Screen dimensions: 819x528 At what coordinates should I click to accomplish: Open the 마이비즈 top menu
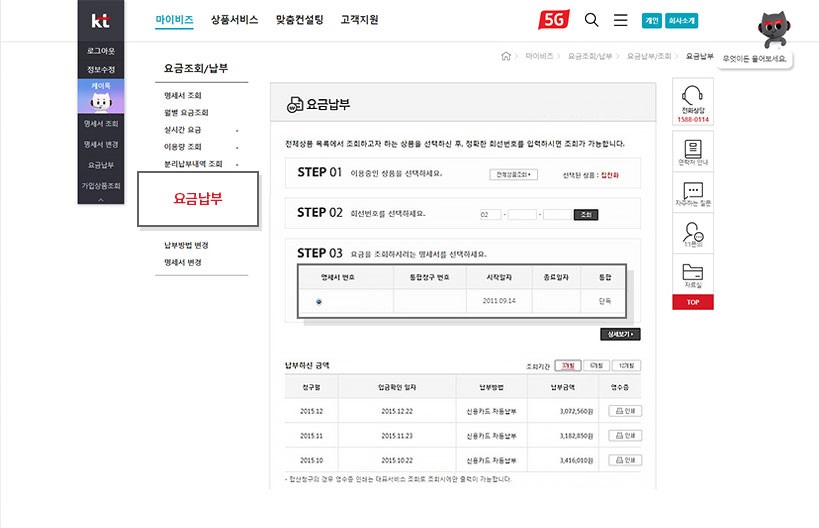coord(174,20)
